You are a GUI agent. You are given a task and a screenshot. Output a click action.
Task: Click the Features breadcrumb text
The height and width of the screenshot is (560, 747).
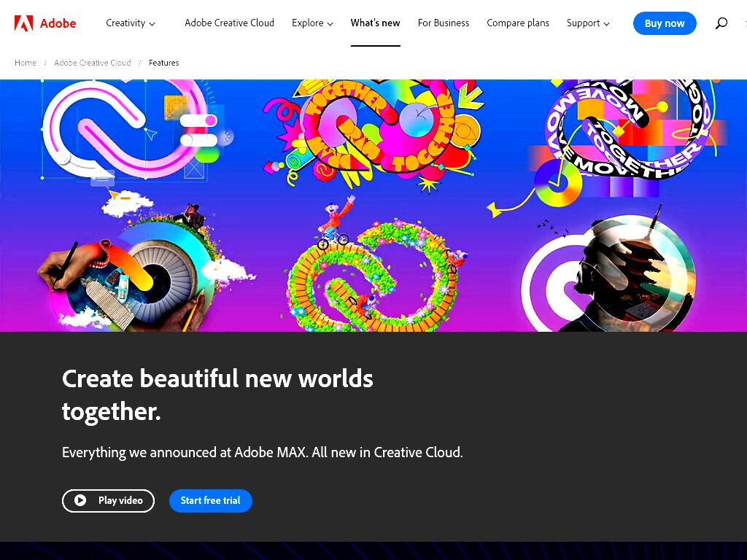tap(164, 63)
